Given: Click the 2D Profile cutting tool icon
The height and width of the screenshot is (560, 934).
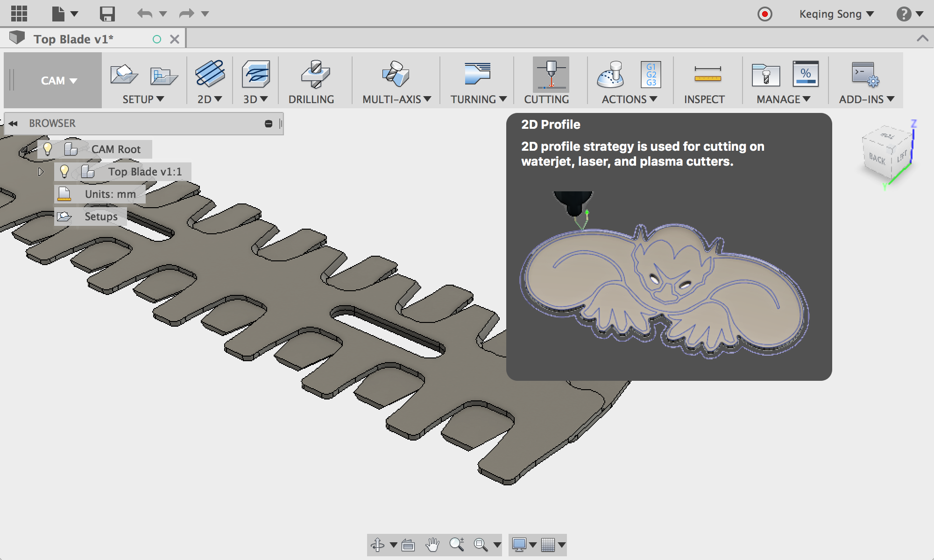Looking at the screenshot, I should click(551, 74).
